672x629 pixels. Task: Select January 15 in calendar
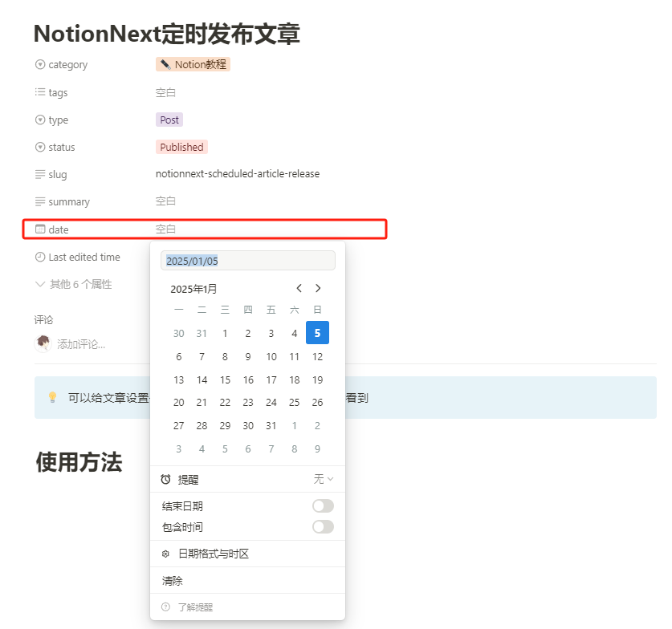(225, 379)
